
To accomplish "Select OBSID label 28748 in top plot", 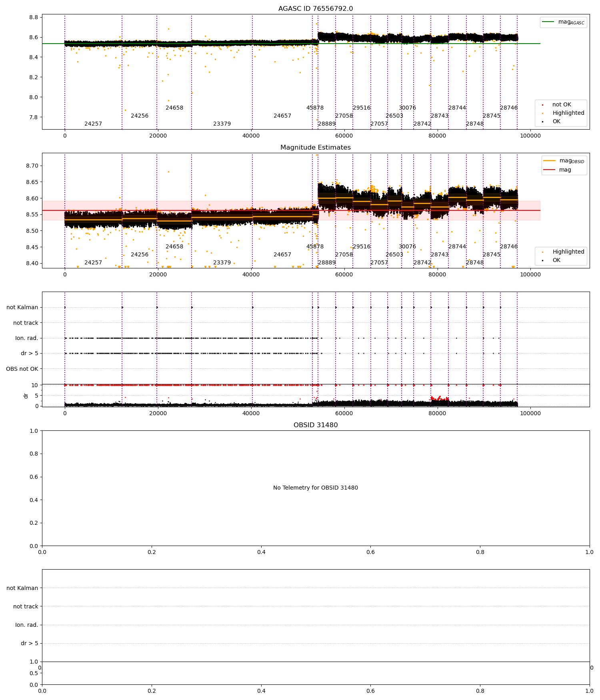I will coord(475,124).
